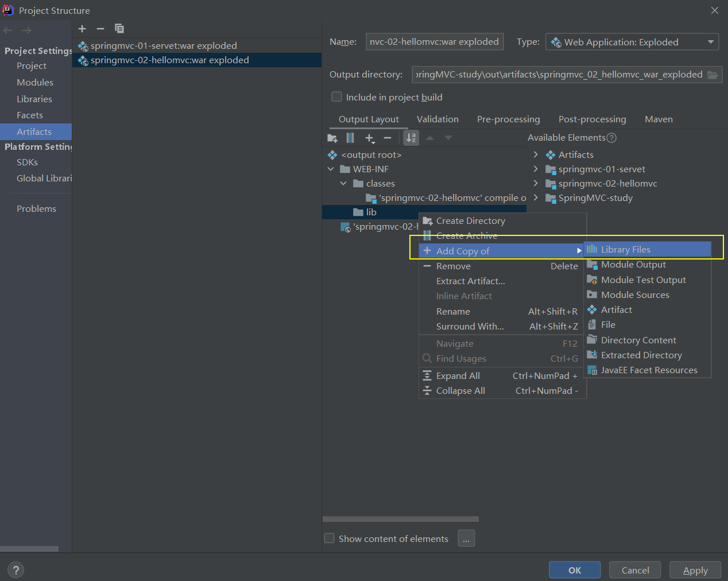Select Library Files in the submenu
The image size is (728, 581).
tap(648, 250)
